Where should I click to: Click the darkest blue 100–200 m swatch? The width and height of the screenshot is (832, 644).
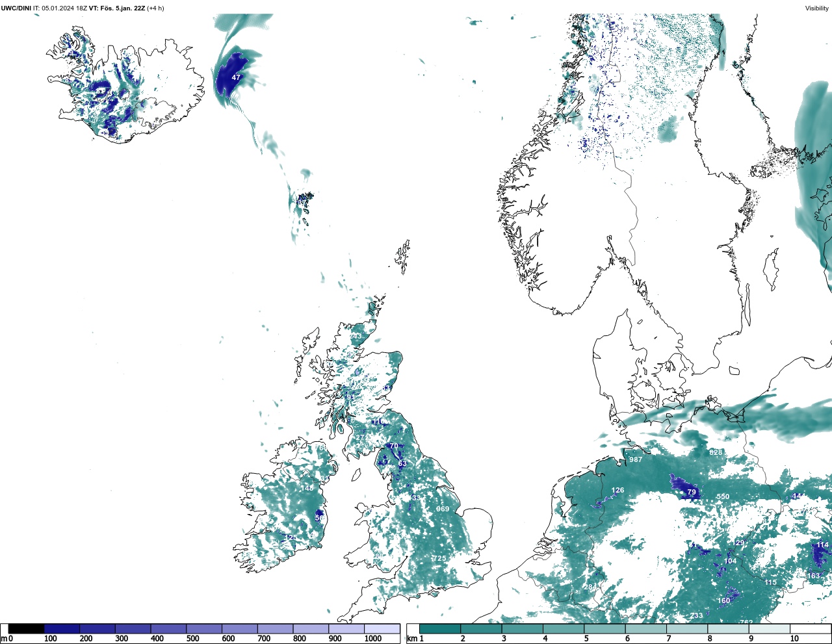[x=62, y=628]
